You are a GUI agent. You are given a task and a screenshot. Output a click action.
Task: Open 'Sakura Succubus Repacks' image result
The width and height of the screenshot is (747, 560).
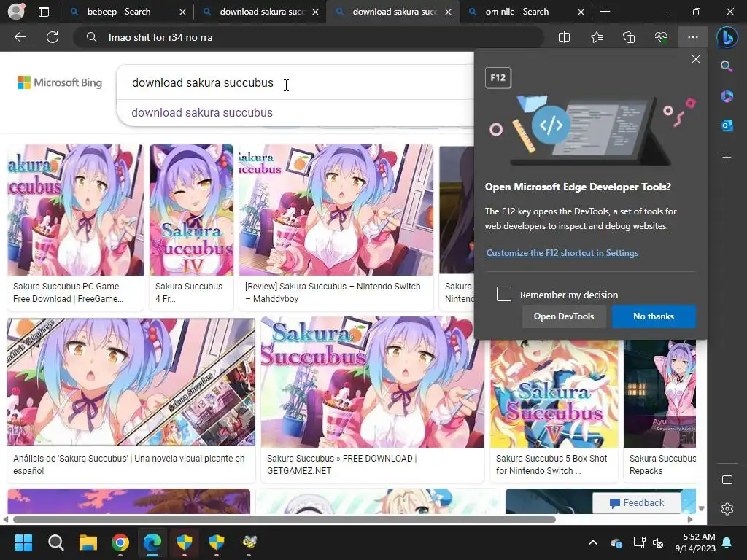point(659,411)
